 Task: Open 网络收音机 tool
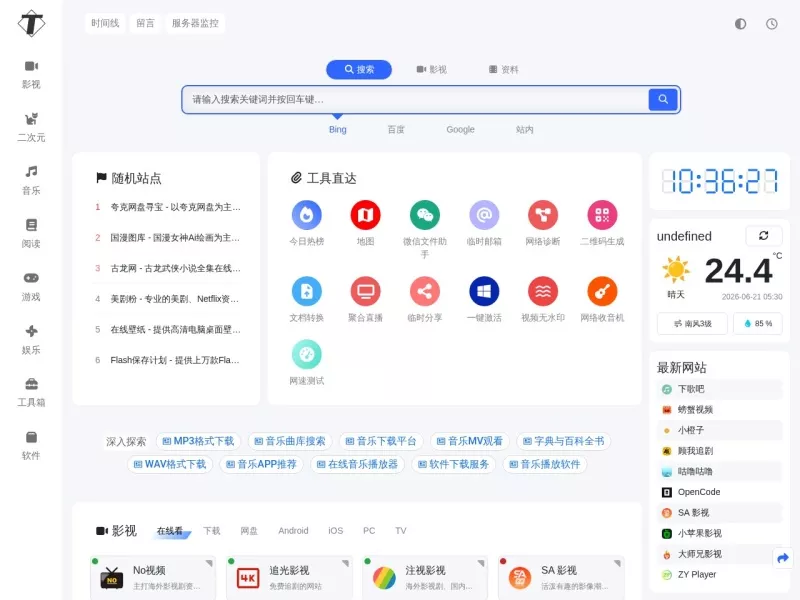point(602,300)
